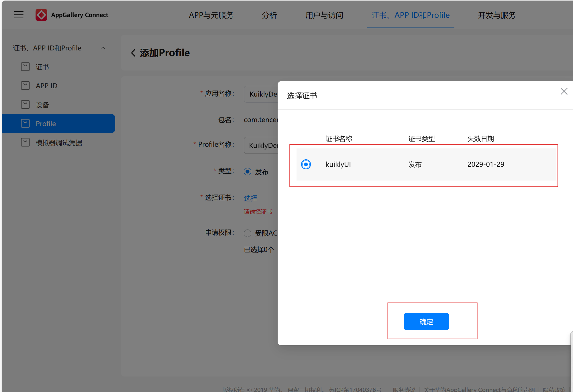The image size is (573, 392).
Task: Click the 设备 sidebar icon
Action: [25, 105]
